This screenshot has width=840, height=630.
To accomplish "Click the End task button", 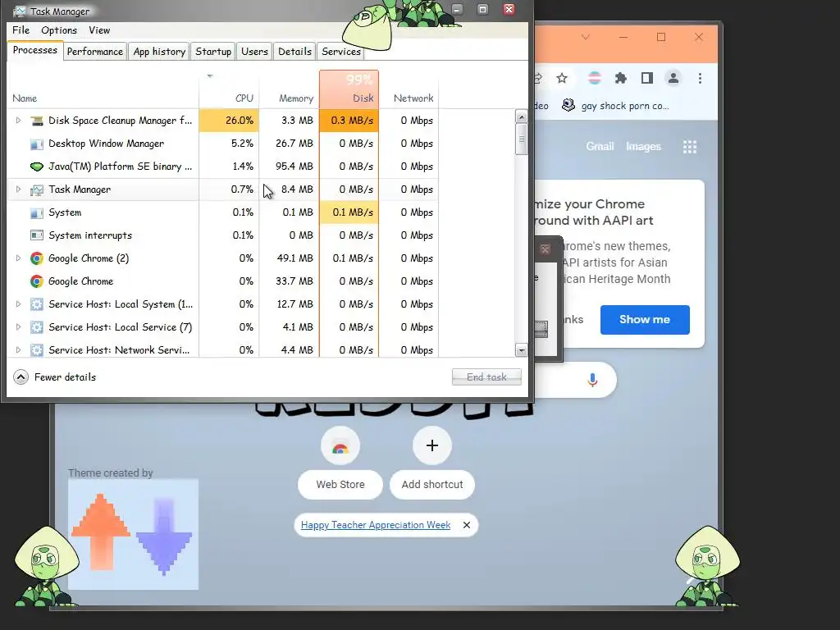I will [486, 377].
